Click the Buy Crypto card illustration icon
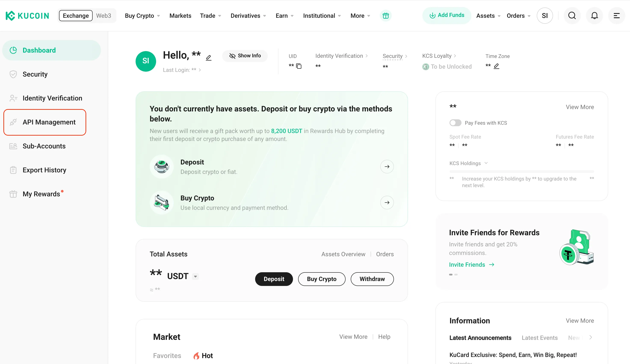630x364 pixels. (x=162, y=203)
